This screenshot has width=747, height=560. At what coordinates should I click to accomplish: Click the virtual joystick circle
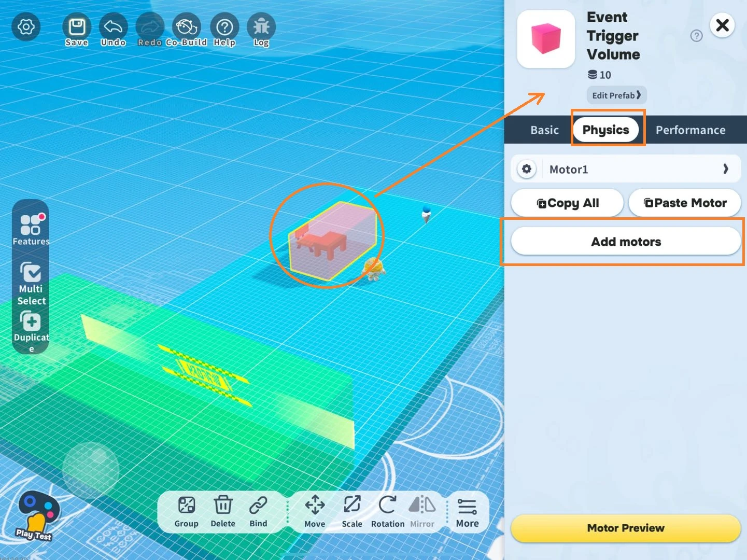click(91, 470)
